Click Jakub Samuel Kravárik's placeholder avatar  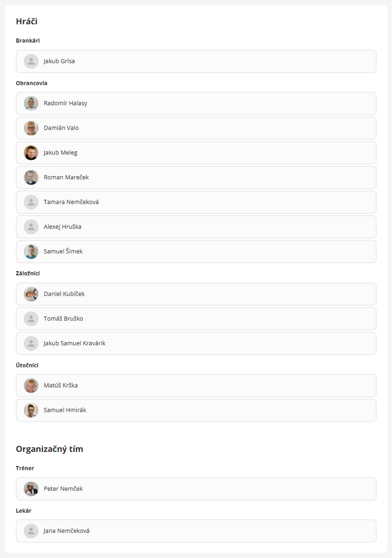(31, 343)
